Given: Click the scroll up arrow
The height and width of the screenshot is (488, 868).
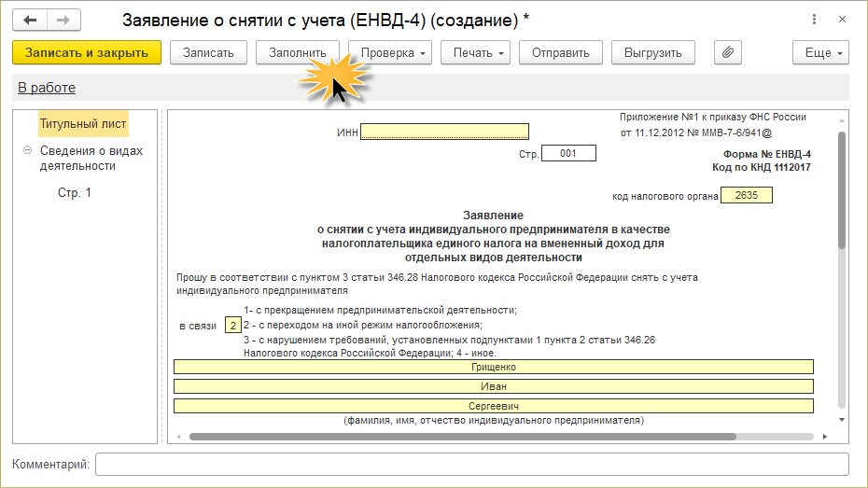Looking at the screenshot, I should tap(842, 119).
